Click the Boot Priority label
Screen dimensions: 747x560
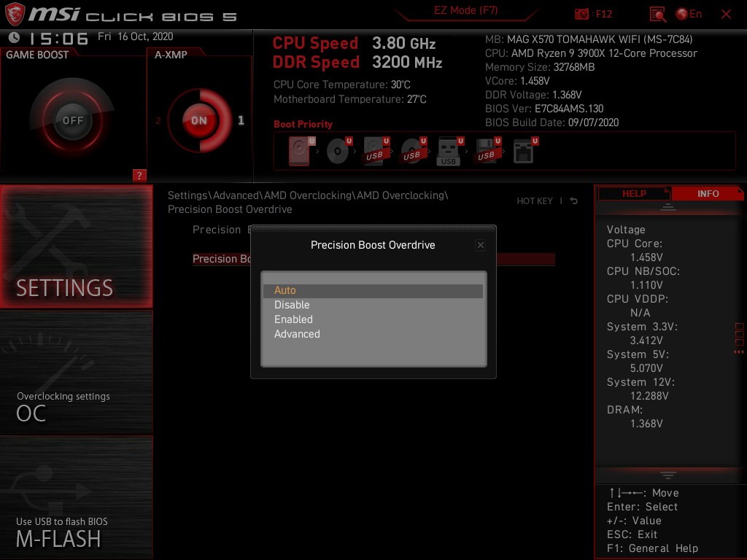click(x=303, y=124)
